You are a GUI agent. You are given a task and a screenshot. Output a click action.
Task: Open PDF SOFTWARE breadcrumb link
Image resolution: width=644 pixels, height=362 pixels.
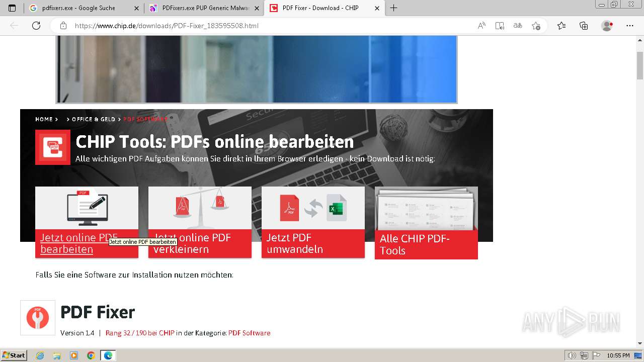[x=145, y=119]
